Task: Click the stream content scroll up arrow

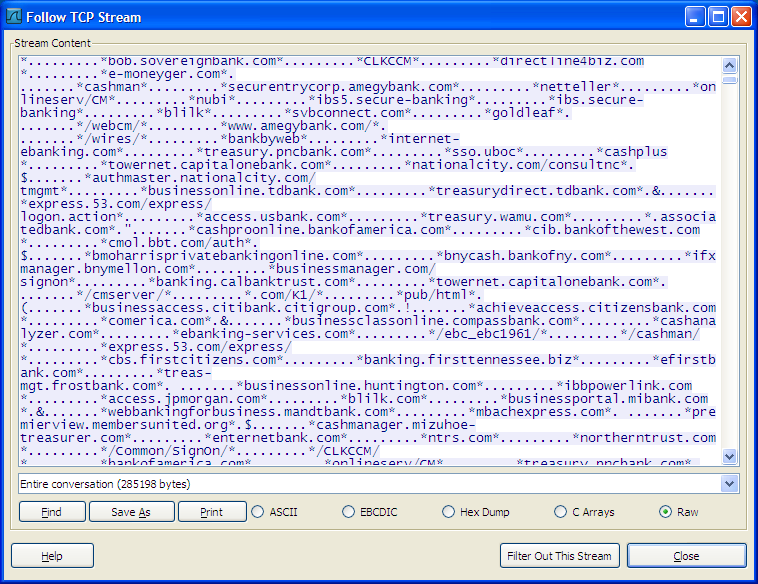Action: (x=729, y=65)
